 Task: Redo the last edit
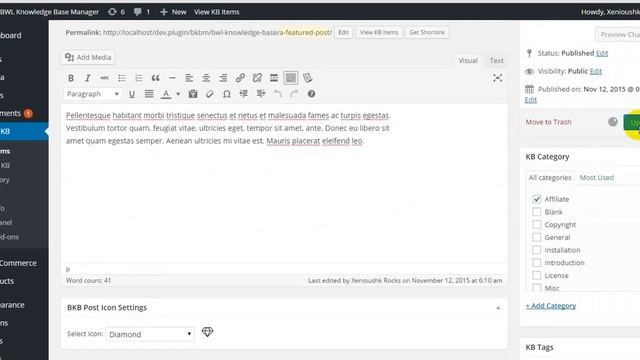coord(294,94)
